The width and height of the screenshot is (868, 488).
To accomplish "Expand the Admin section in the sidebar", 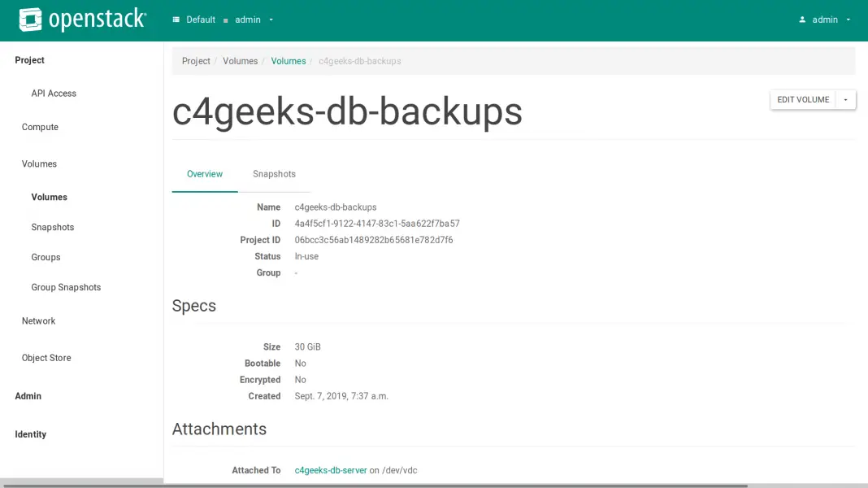I will [x=28, y=396].
